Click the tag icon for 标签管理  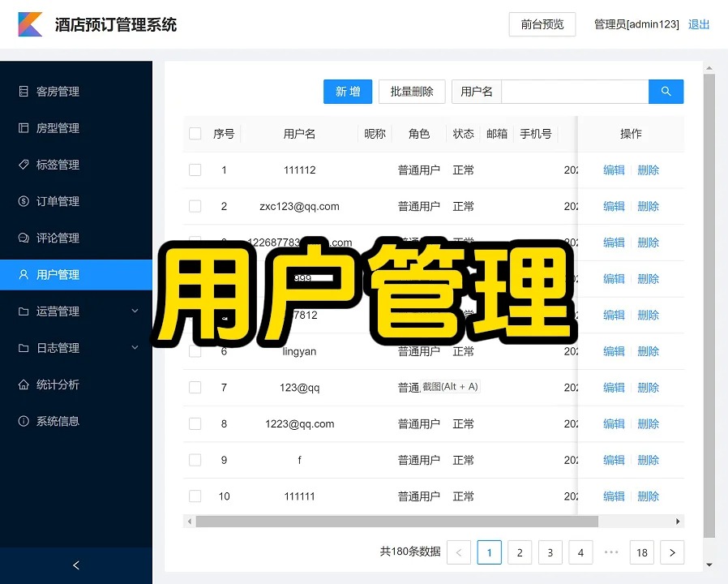[24, 165]
